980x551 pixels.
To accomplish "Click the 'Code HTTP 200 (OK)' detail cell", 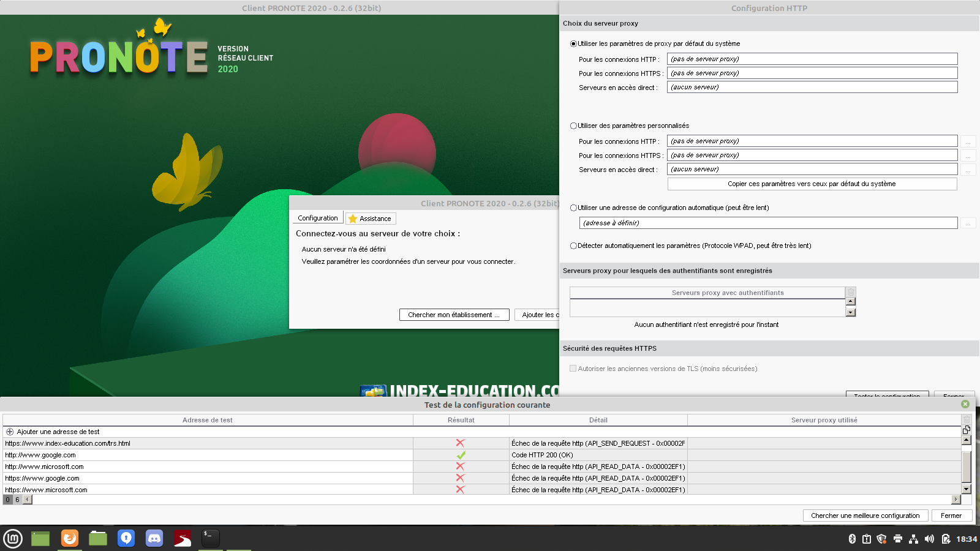I will pos(598,455).
